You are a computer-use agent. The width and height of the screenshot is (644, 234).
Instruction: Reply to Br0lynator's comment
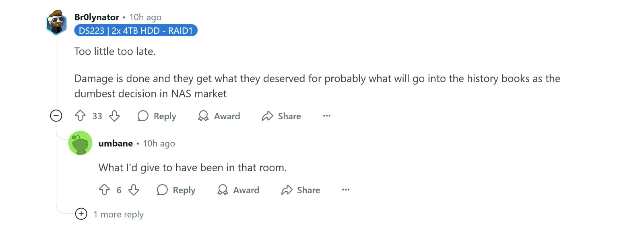tap(157, 116)
